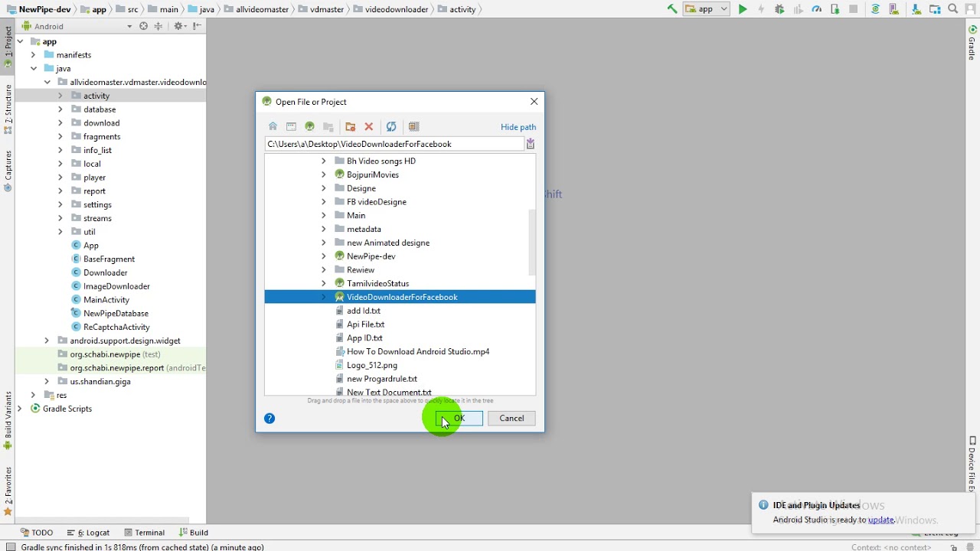Run the app with green play icon
This screenshot has height=551, width=980.
(x=743, y=9)
